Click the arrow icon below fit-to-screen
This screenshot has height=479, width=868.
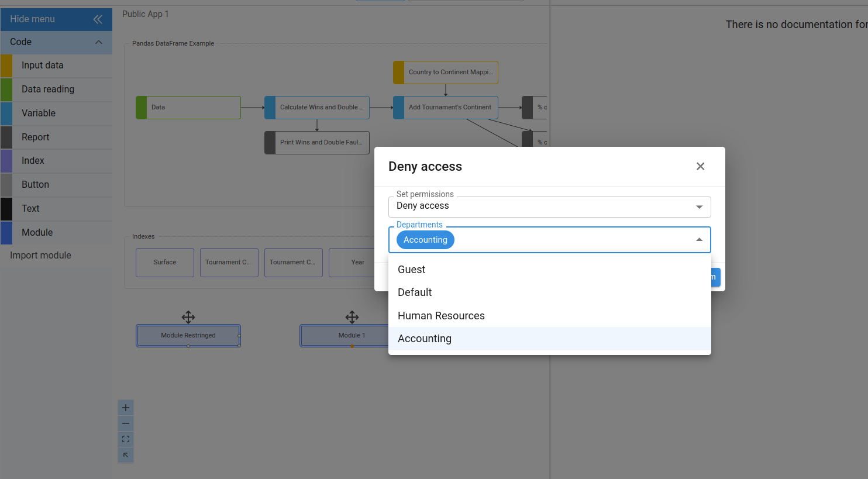pyautogui.click(x=126, y=455)
